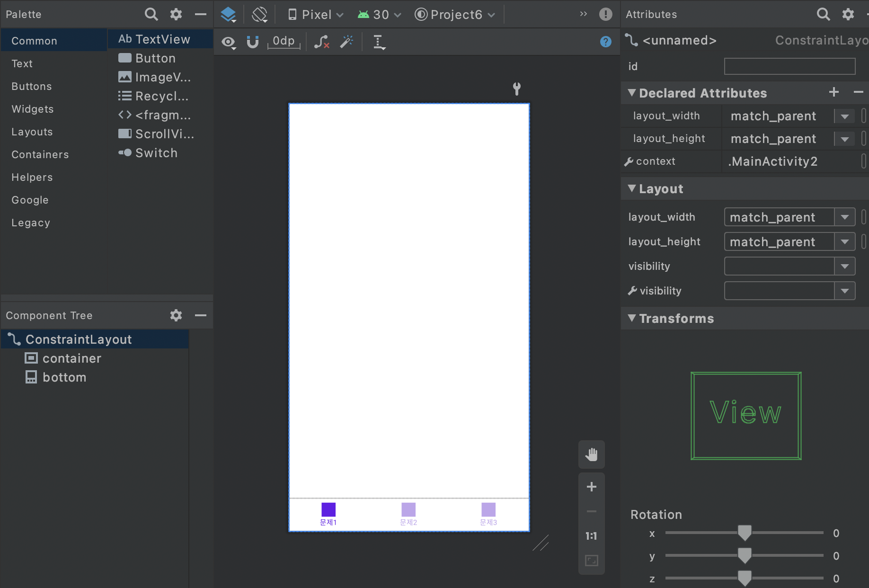The image size is (869, 588).
Task: Collapse Layout section
Action: click(x=632, y=188)
